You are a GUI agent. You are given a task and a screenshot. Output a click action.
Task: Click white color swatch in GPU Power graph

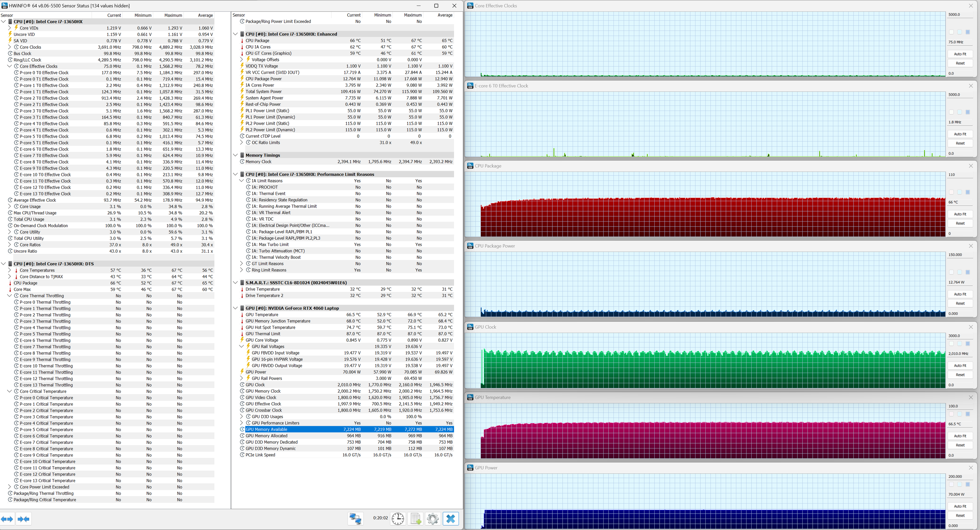click(x=952, y=484)
